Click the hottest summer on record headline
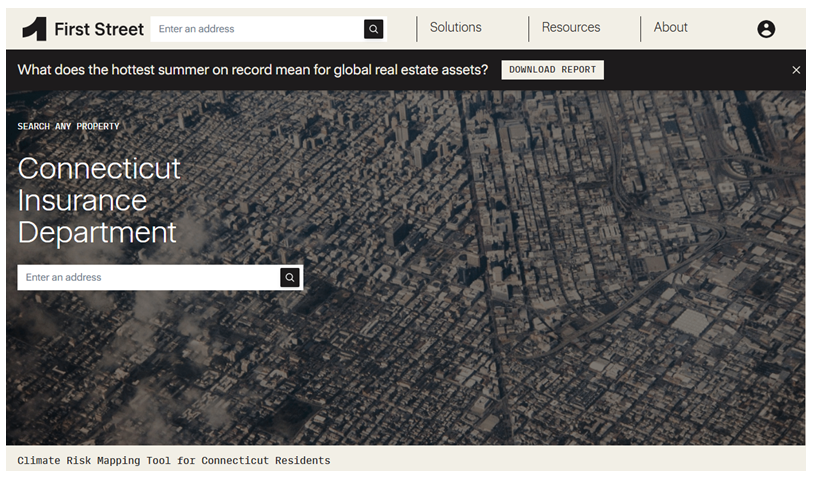Image resolution: width=814 pixels, height=479 pixels. [253, 70]
